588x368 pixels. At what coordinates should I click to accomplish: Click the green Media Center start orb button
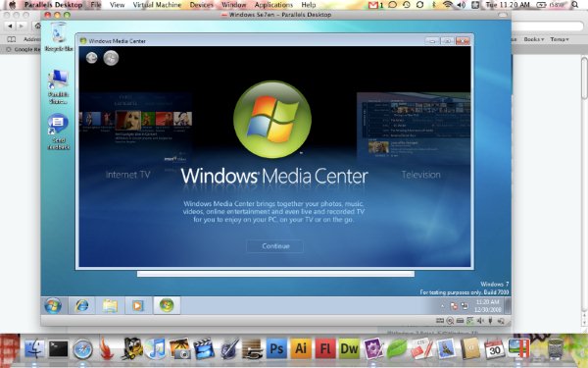tap(111, 58)
